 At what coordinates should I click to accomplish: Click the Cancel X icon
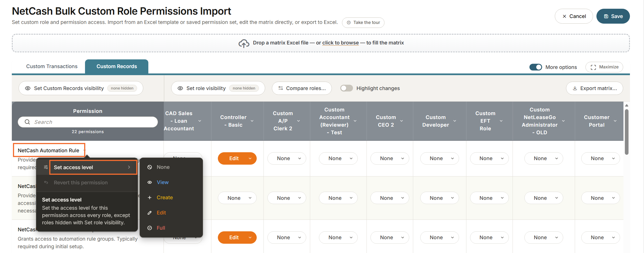[564, 16]
